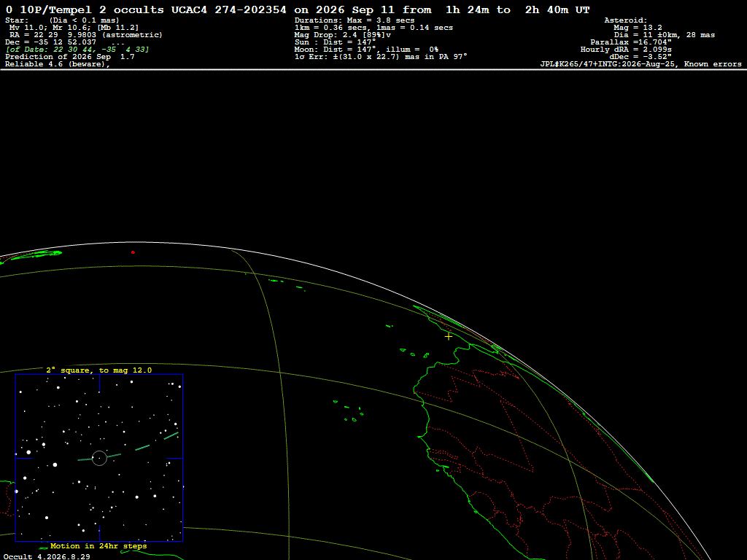747x560 pixels.
Task: Click the target star circle in the star chart
Action: 99,458
